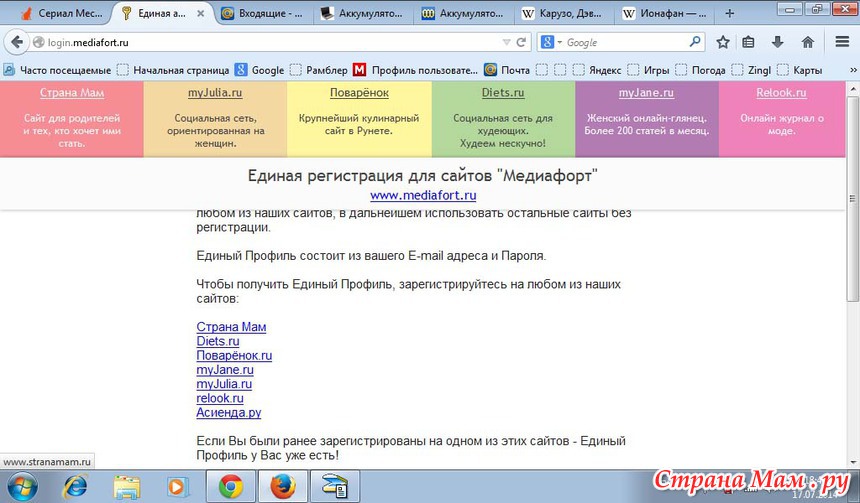Switch to the Сериал Мес... tab

tap(62, 14)
